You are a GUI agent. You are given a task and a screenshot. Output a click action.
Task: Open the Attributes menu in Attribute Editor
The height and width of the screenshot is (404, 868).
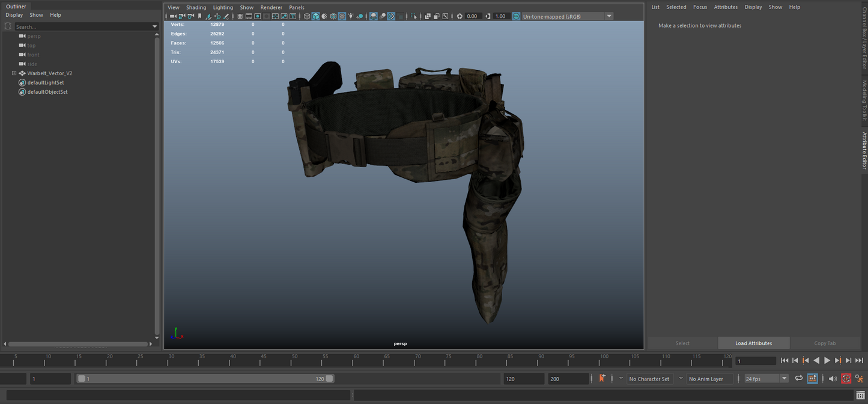725,7
